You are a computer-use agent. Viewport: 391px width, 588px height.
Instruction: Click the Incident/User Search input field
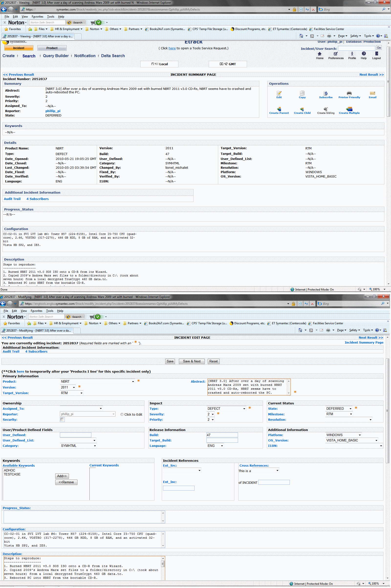click(x=356, y=48)
